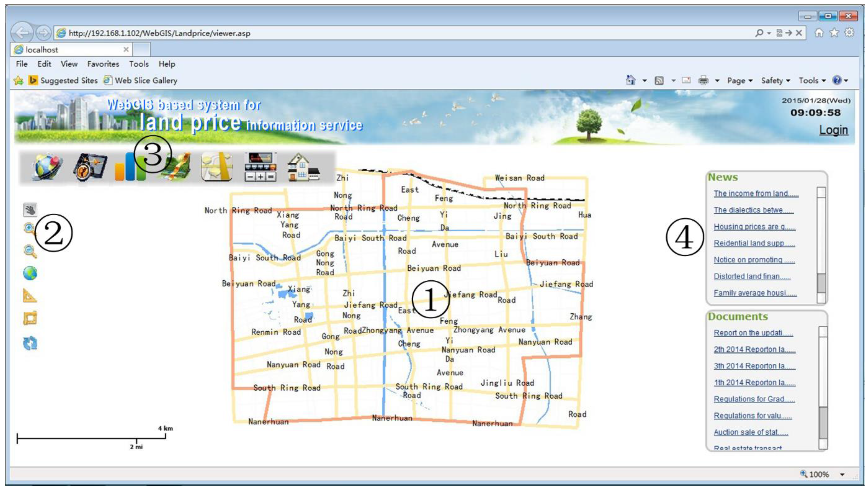Open news link 'Distorted land finan'
The width and height of the screenshot is (868, 490).
[752, 276]
